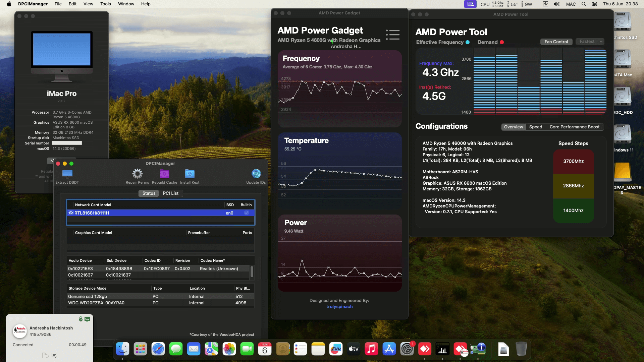Click the Audio Device table scrollbar

[252, 272]
